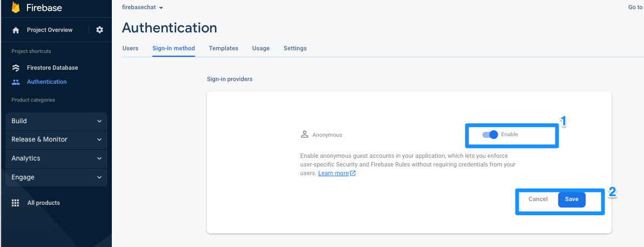The image size is (644, 247).
Task: Toggle the Anonymous Enable switch
Action: [490, 135]
